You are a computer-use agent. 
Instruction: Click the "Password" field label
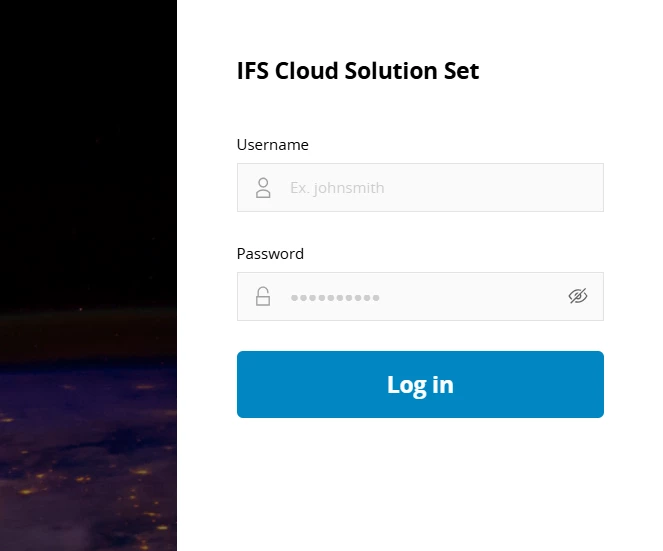[x=270, y=254]
